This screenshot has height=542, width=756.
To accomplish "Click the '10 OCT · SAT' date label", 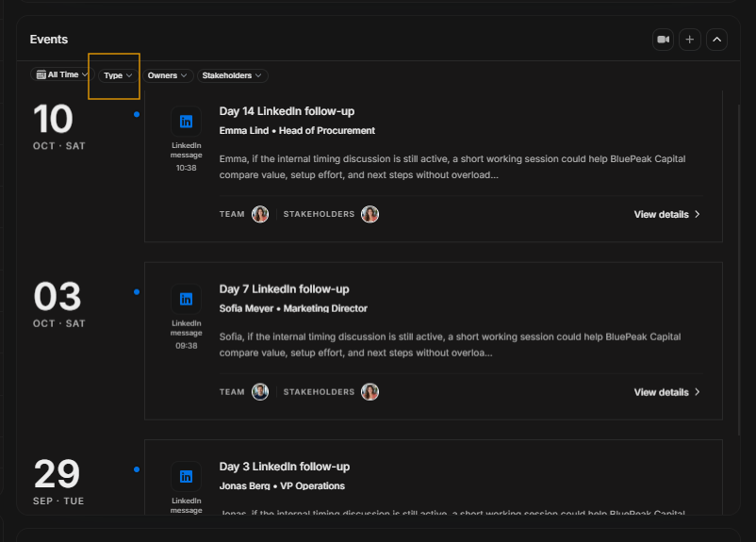I will tap(58, 127).
